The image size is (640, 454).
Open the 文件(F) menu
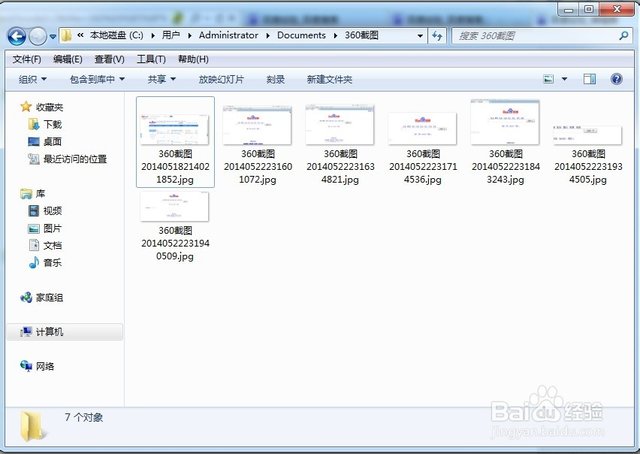tap(27, 59)
